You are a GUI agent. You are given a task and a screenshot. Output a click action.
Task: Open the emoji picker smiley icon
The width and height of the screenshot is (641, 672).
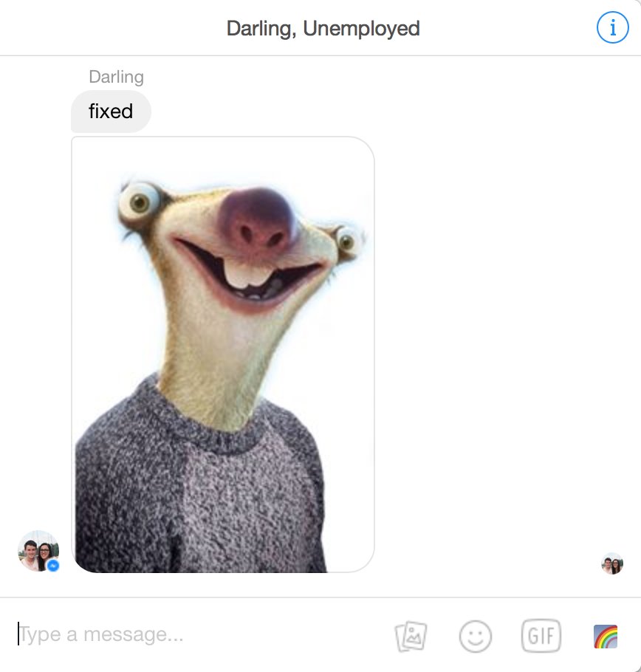475,636
